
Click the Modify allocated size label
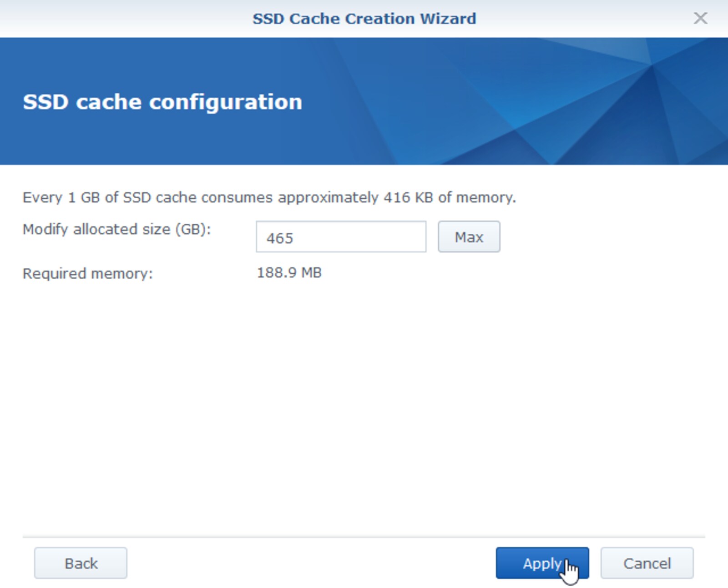116,229
